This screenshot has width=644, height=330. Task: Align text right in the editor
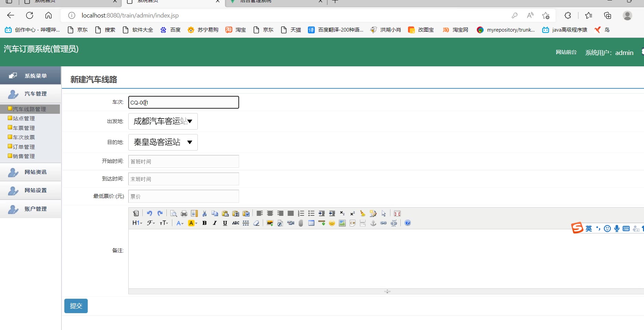[280, 213]
